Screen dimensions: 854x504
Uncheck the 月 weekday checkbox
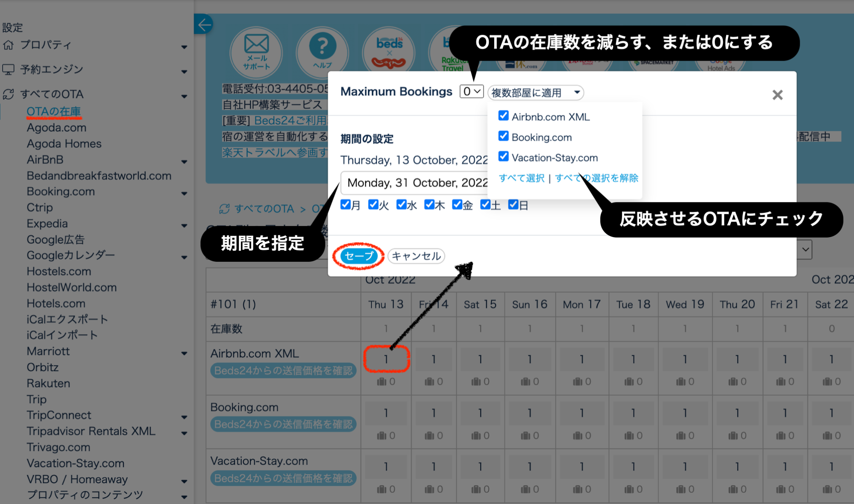pyautogui.click(x=345, y=205)
